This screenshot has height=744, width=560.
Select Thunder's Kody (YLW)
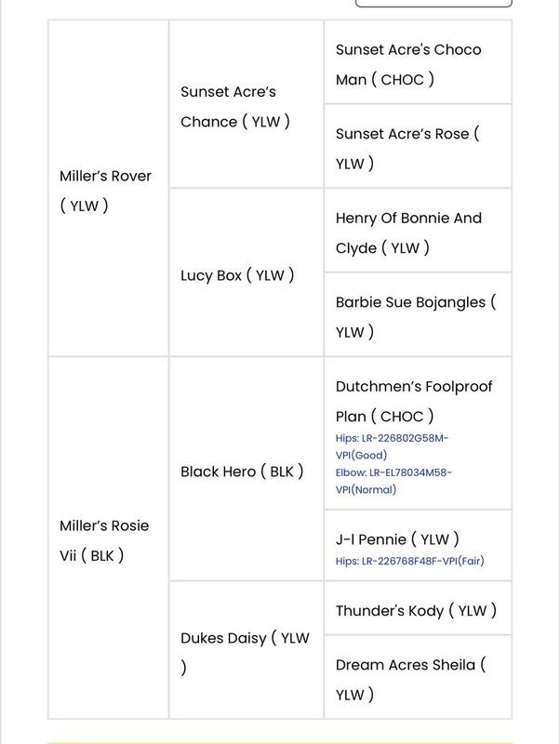tap(416, 611)
